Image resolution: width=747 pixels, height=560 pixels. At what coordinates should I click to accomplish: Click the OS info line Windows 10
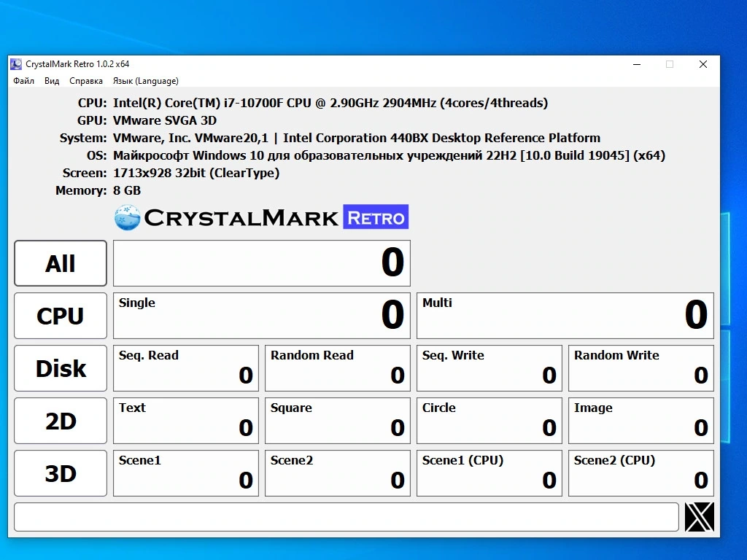click(389, 156)
